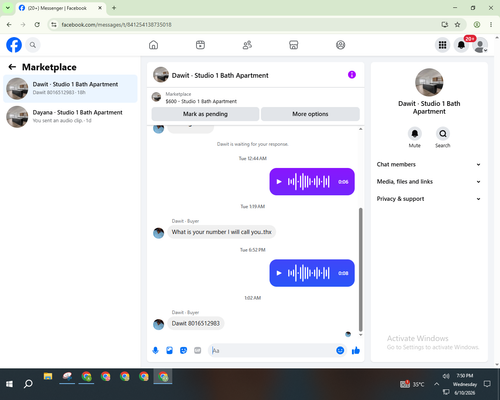Reload the page in the browser
This screenshot has width=500, height=400.
[x=37, y=25]
